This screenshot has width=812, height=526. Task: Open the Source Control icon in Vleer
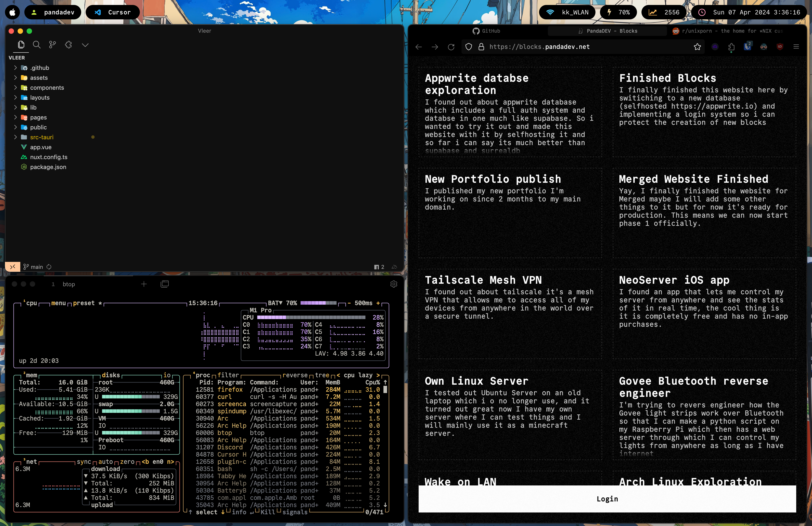pos(53,45)
